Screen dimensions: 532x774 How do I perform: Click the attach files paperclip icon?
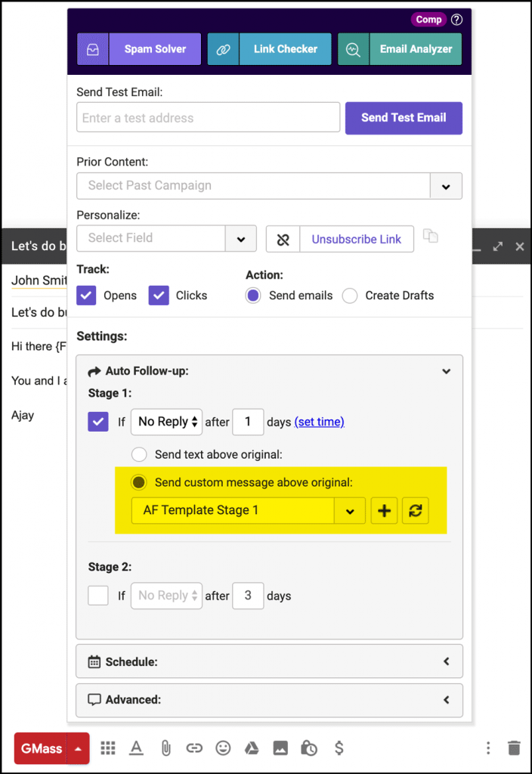(165, 748)
